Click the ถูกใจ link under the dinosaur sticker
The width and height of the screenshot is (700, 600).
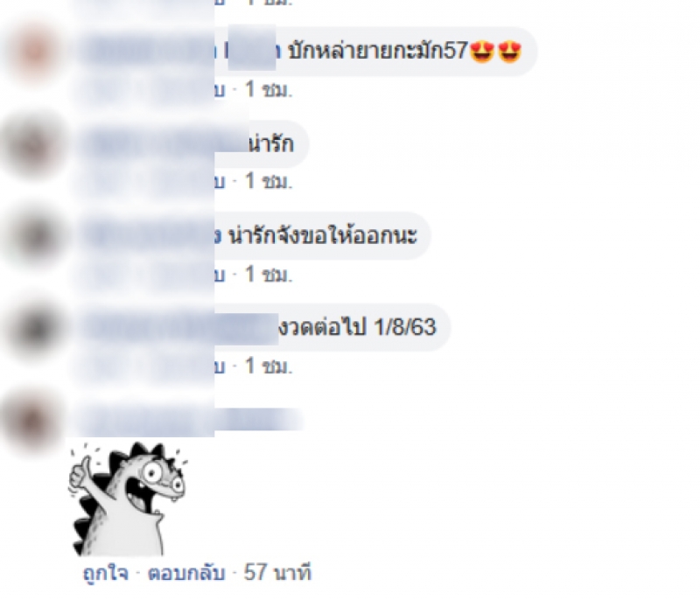(x=105, y=573)
